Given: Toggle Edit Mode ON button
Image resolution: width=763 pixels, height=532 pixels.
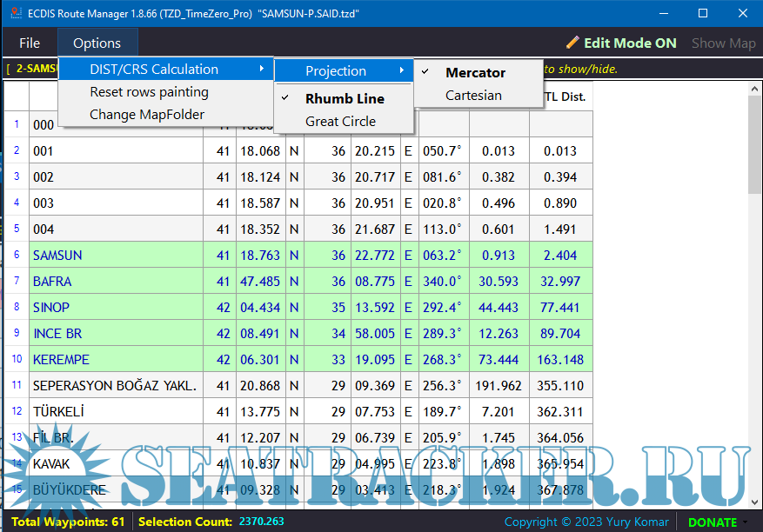Looking at the screenshot, I should coord(629,43).
